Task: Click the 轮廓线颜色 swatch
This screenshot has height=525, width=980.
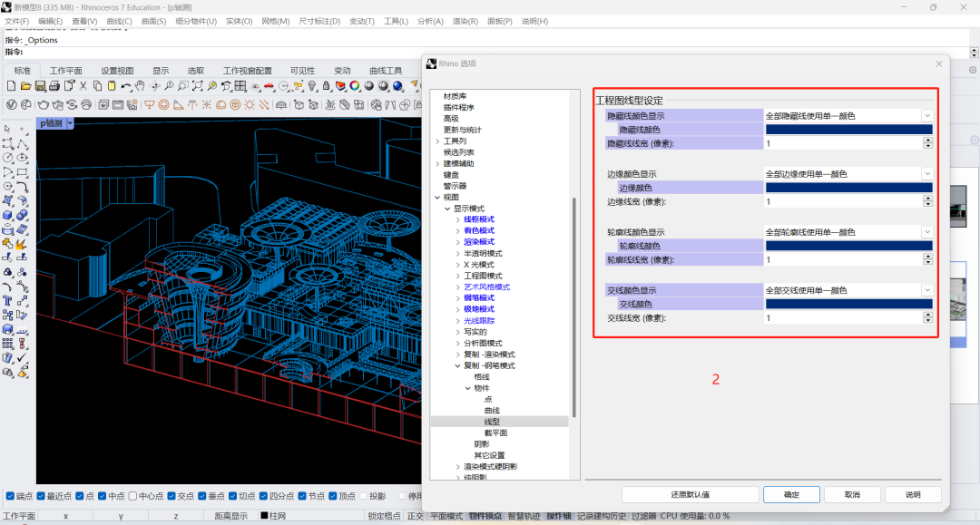Action: pyautogui.click(x=848, y=246)
